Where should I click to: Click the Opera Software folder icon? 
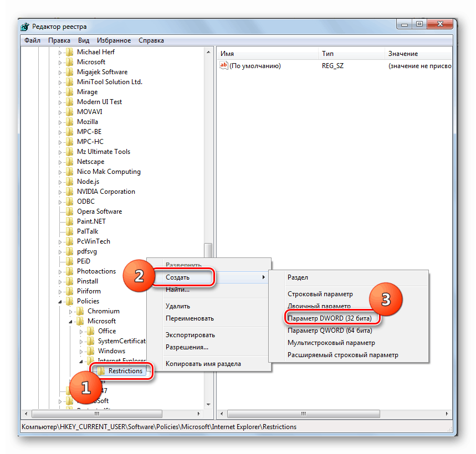70,211
